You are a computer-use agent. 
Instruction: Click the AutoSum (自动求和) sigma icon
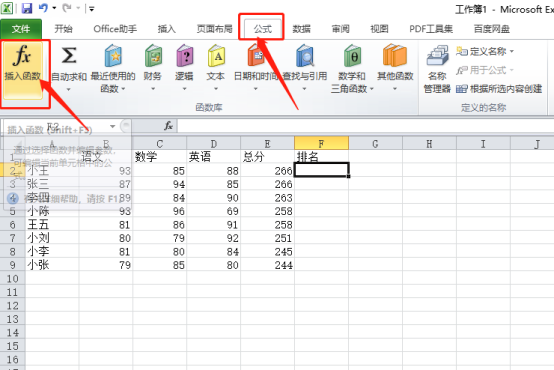(69, 55)
